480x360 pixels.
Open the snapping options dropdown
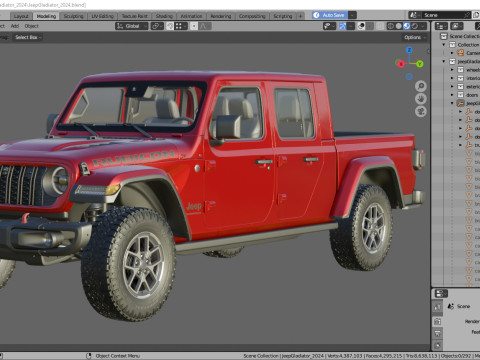tap(181, 26)
